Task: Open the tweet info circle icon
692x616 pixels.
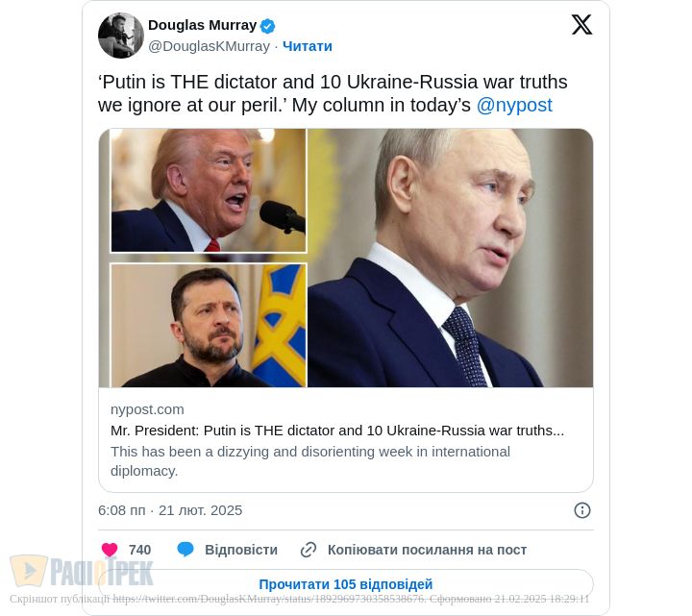Action: [x=581, y=510]
